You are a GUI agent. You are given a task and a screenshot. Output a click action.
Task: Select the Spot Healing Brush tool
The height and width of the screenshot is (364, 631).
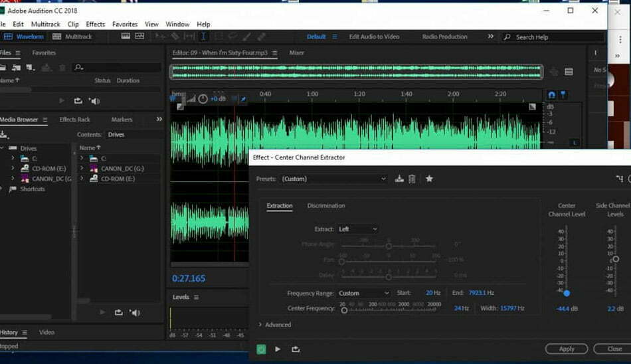[x=261, y=37]
